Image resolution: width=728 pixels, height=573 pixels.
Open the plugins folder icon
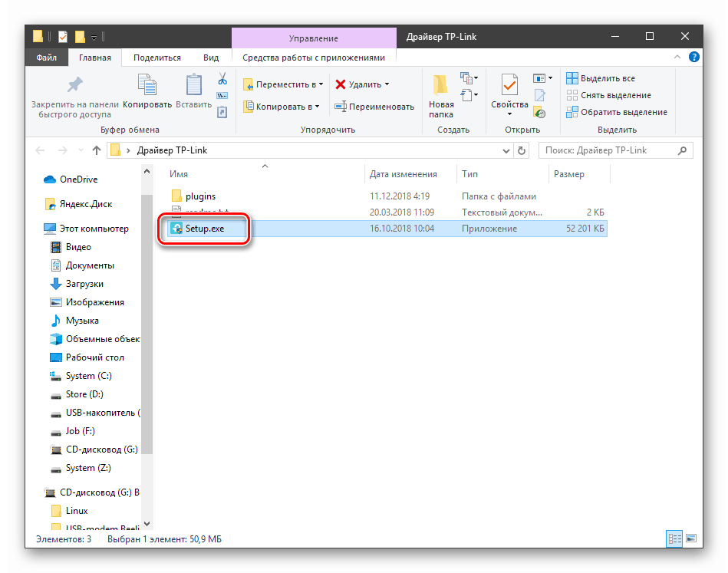(176, 196)
